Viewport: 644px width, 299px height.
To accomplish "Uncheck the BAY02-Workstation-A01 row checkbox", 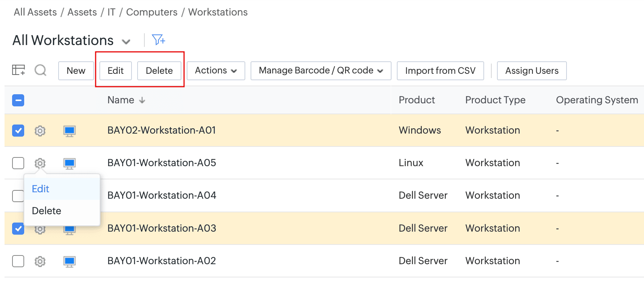I will (18, 131).
